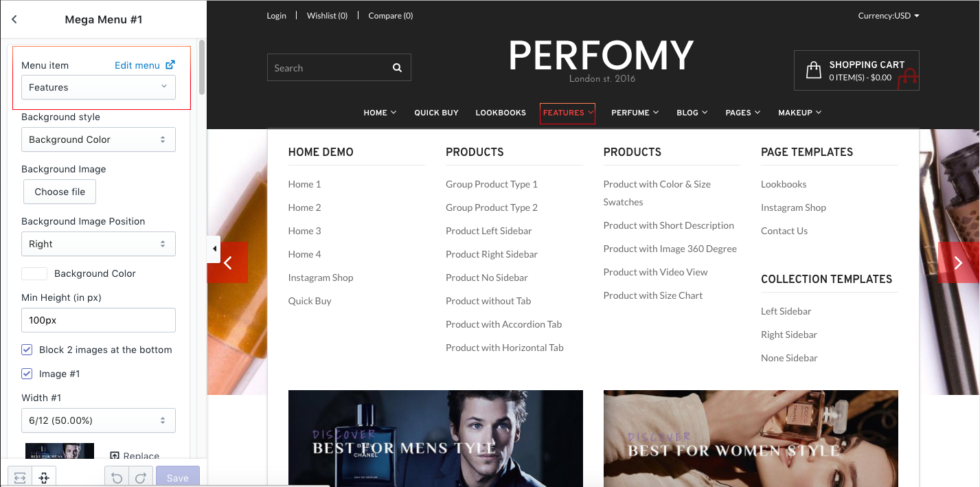Image resolution: width=980 pixels, height=487 pixels.
Task: Open the Perfume navigation menu
Action: click(635, 113)
